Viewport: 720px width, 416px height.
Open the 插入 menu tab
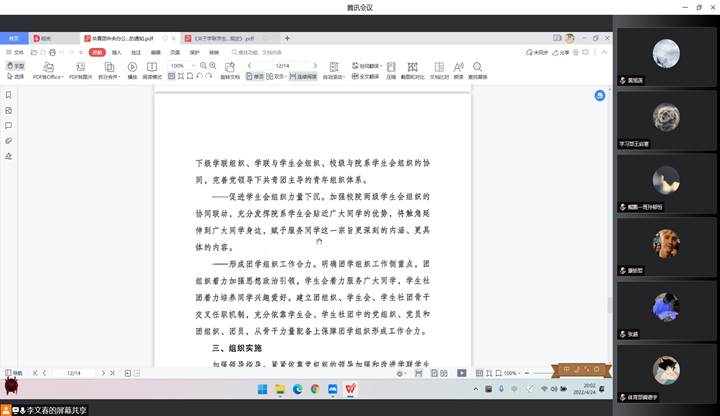117,52
